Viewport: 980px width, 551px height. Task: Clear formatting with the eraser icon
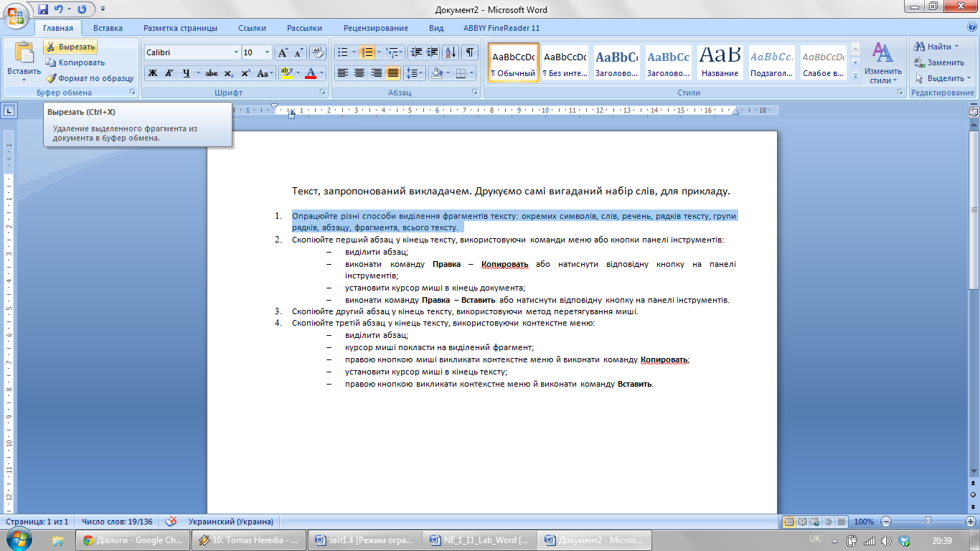(x=319, y=52)
